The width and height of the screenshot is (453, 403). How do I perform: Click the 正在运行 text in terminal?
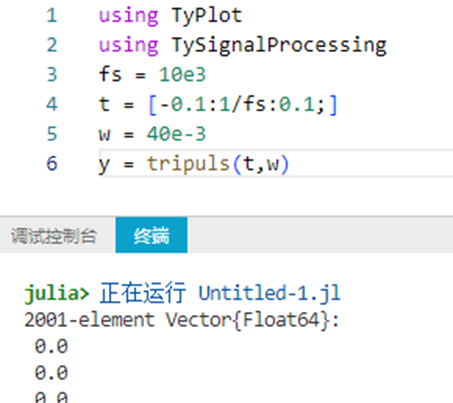click(142, 292)
